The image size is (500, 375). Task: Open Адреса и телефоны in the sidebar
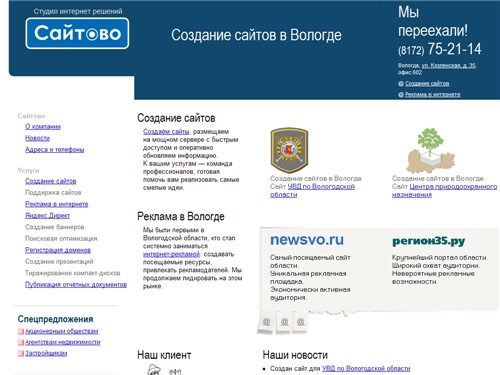tap(55, 150)
